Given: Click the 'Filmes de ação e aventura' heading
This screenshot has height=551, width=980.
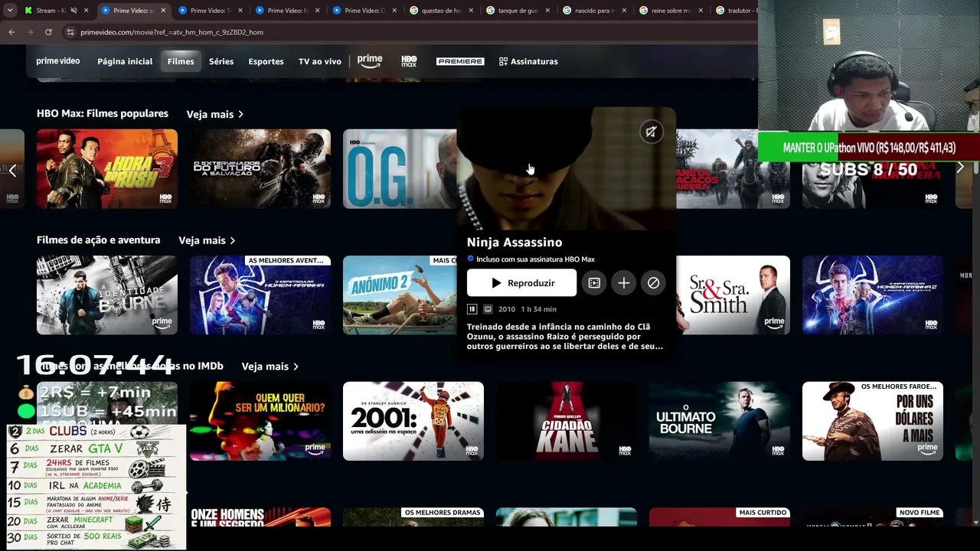Looking at the screenshot, I should pyautogui.click(x=99, y=240).
